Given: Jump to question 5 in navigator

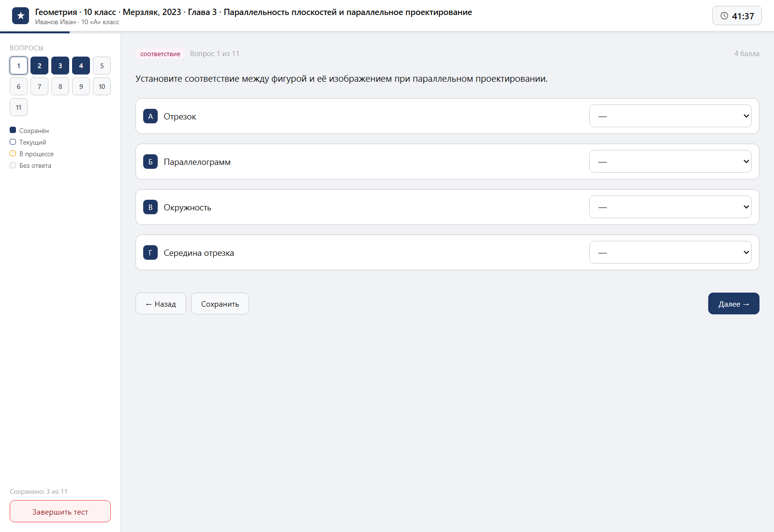Looking at the screenshot, I should (102, 66).
